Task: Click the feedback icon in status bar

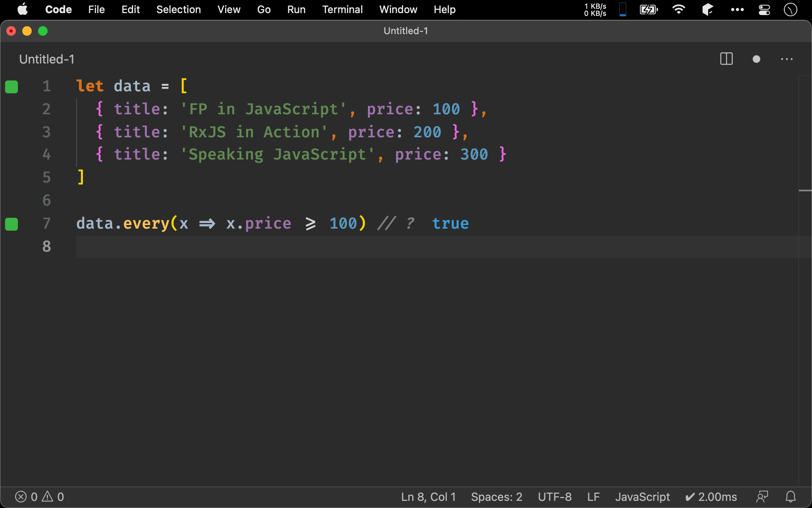Action: tap(762, 496)
